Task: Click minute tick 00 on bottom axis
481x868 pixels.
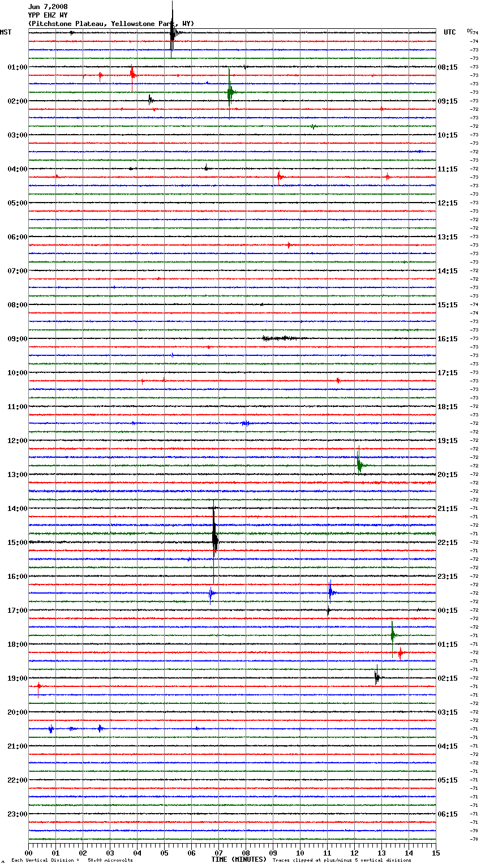Action: point(28,853)
